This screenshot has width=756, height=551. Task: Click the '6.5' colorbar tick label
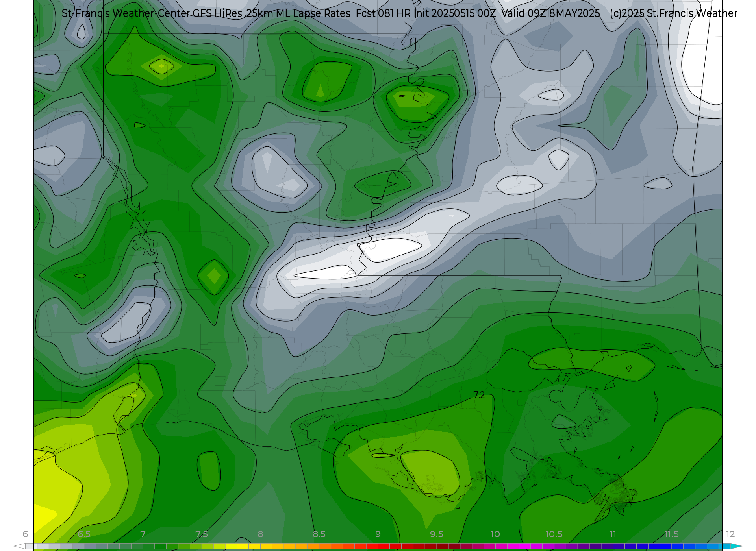pyautogui.click(x=84, y=534)
